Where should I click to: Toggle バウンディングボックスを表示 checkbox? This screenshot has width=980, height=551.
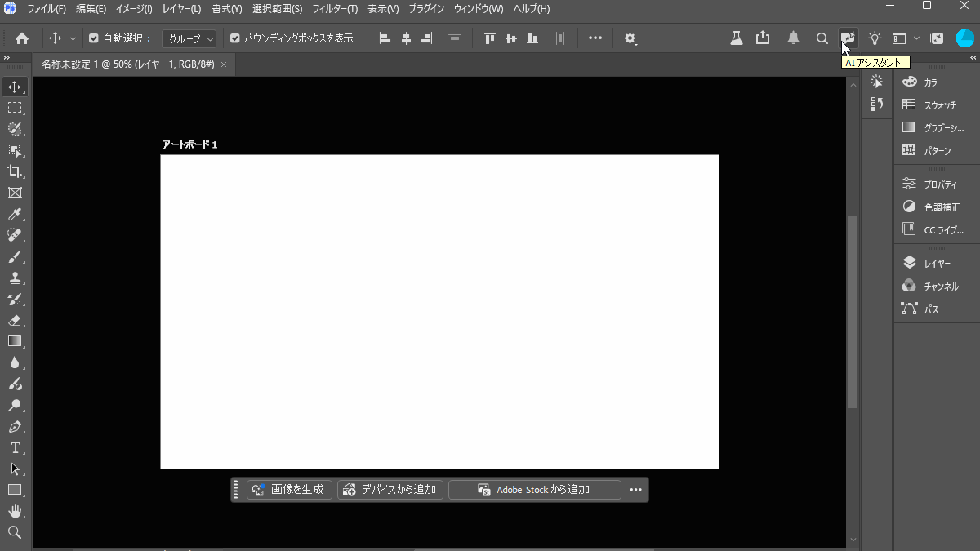[x=235, y=38]
